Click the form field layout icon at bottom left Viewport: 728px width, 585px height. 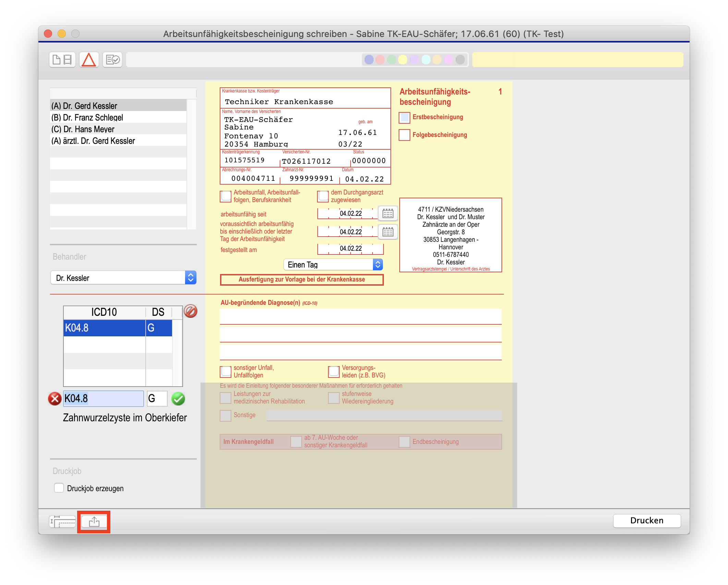62,522
